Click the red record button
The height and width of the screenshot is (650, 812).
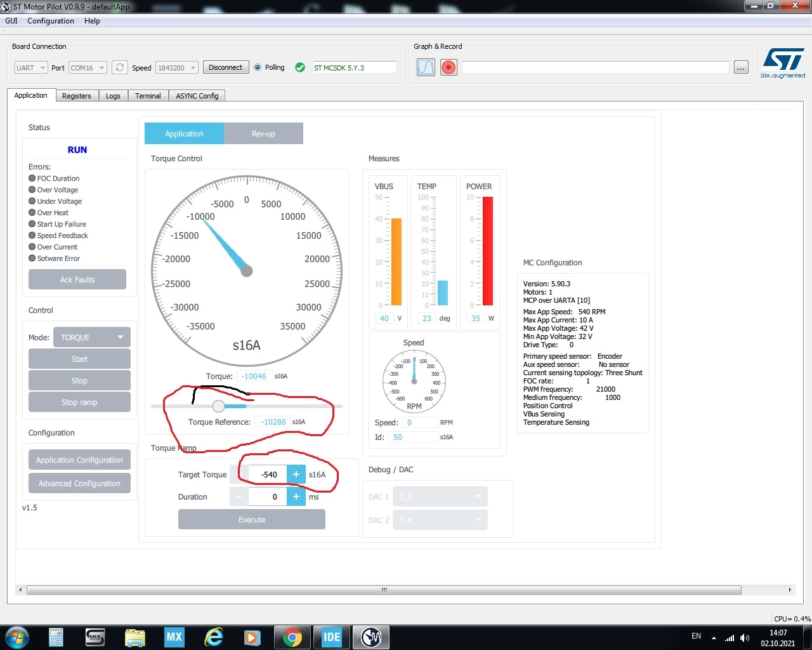[x=449, y=67]
